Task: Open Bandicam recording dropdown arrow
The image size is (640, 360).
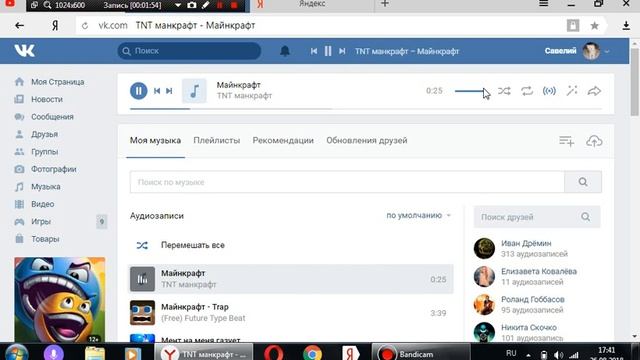Action: 178,5
